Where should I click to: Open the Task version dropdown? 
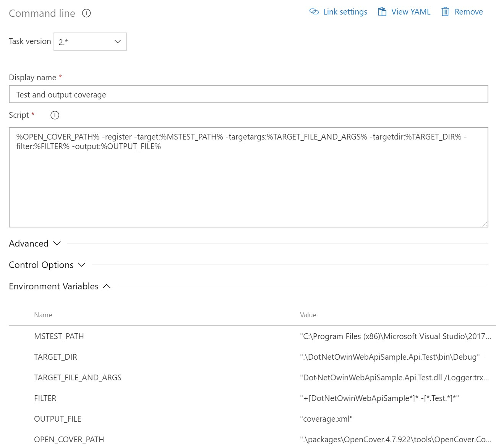click(90, 42)
